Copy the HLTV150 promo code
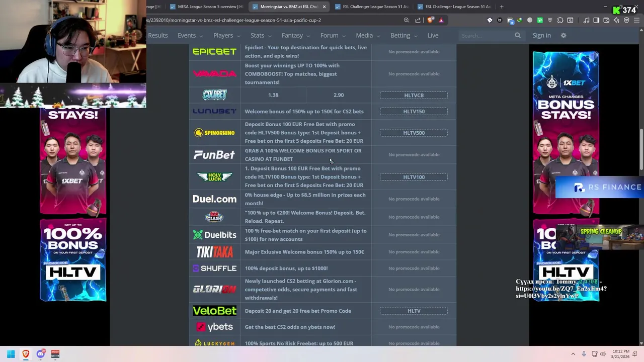This screenshot has width=644, height=362. pos(414,112)
